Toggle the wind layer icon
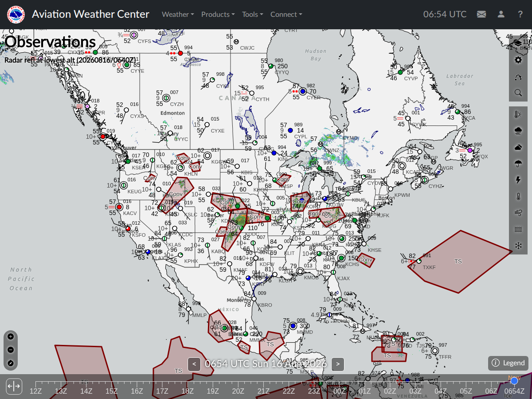Image resolution: width=532 pixels, height=399 pixels. tap(518, 213)
